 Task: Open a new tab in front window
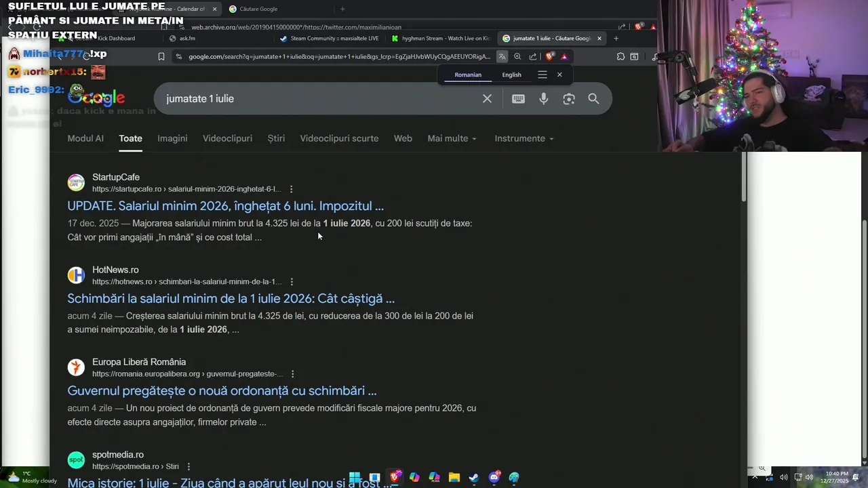point(616,39)
